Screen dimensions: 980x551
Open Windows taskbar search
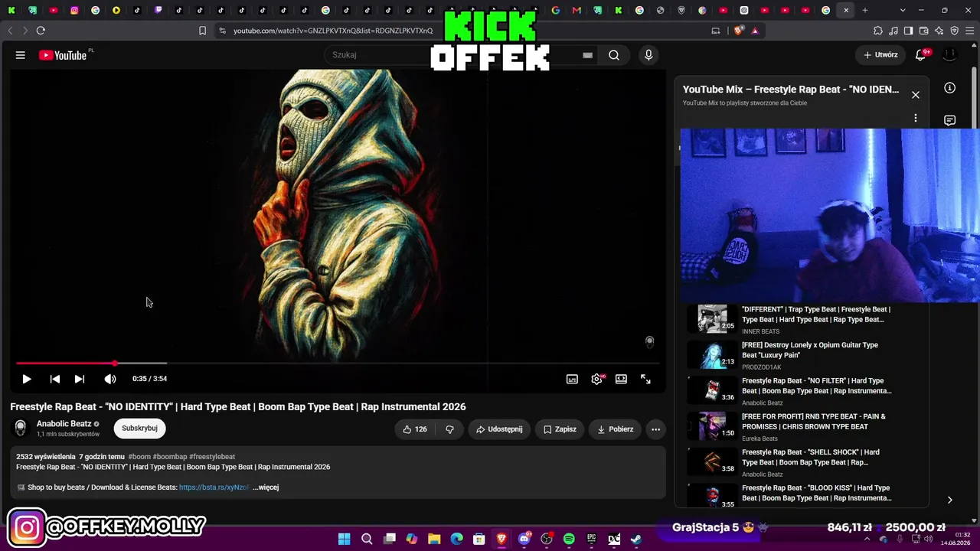click(367, 539)
